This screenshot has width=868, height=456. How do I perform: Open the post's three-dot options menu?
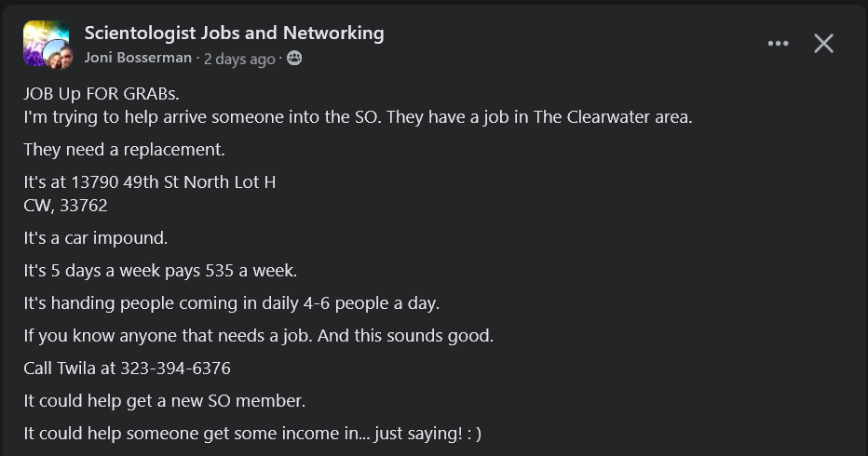tap(778, 44)
